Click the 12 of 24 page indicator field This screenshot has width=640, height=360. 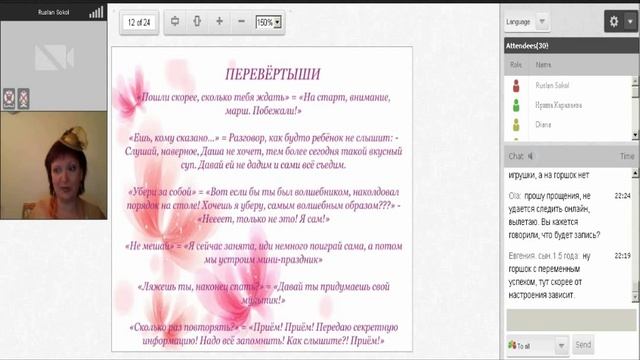[x=139, y=22]
